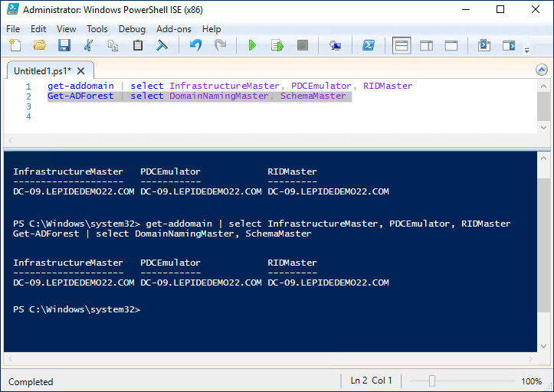Image resolution: width=554 pixels, height=392 pixels.
Task: Close the Untitled1.ps1 tab
Action: [x=81, y=71]
